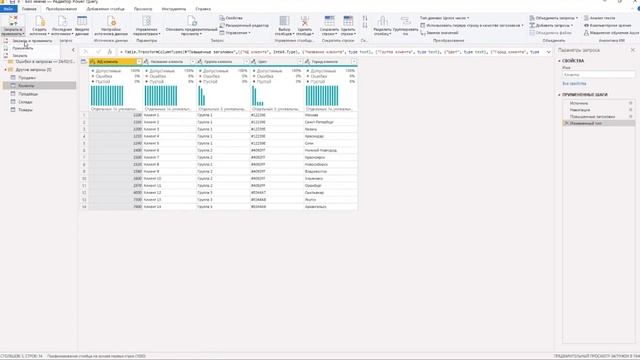Click Text Analytics (Анализ текста)
The image size is (640, 360).
(x=600, y=18)
